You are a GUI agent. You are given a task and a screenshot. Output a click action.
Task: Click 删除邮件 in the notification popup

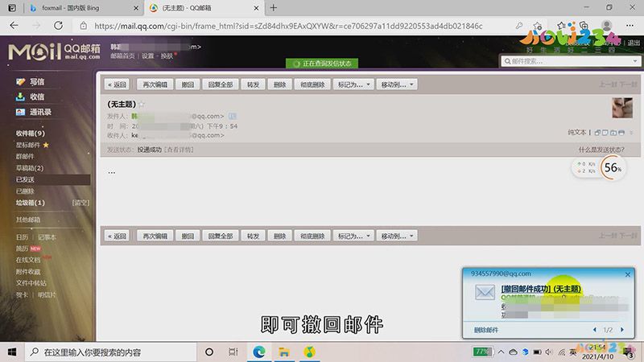coord(486,330)
